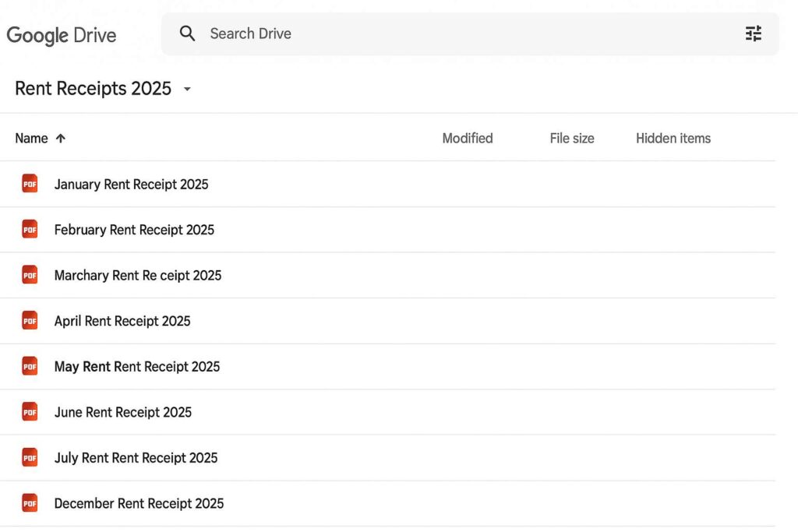
Task: Click the PDF icon for December Rent Receipt
Action: tap(30, 503)
